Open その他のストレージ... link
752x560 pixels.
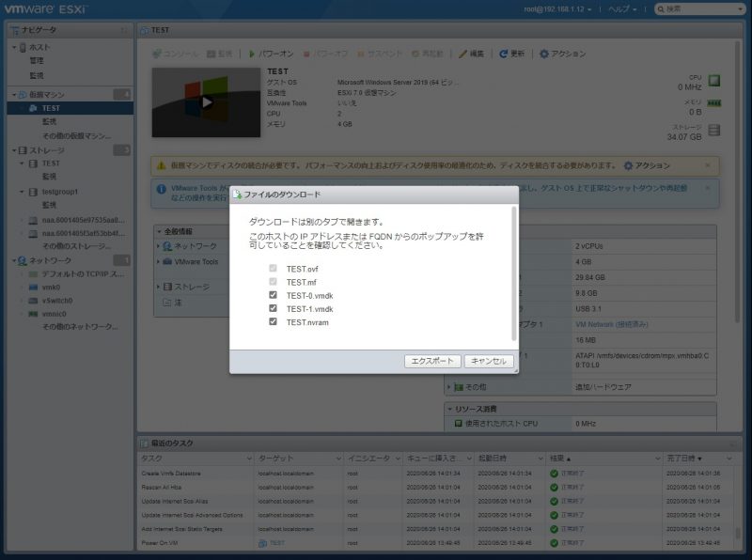tap(77, 245)
